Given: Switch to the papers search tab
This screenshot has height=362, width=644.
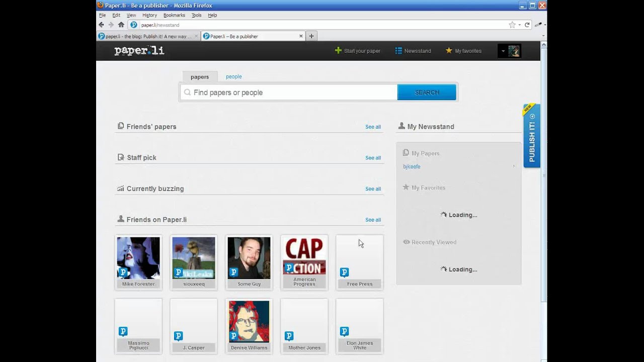Looking at the screenshot, I should pyautogui.click(x=200, y=77).
